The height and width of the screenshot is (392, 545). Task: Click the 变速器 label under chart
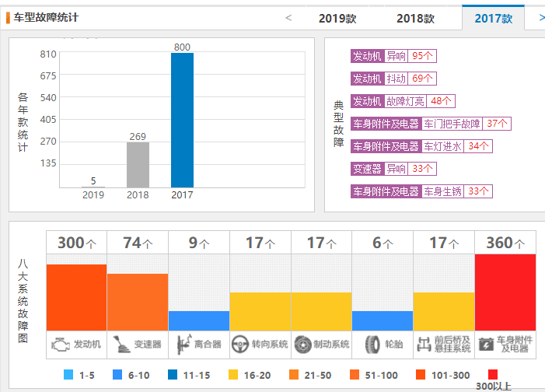pos(148,345)
